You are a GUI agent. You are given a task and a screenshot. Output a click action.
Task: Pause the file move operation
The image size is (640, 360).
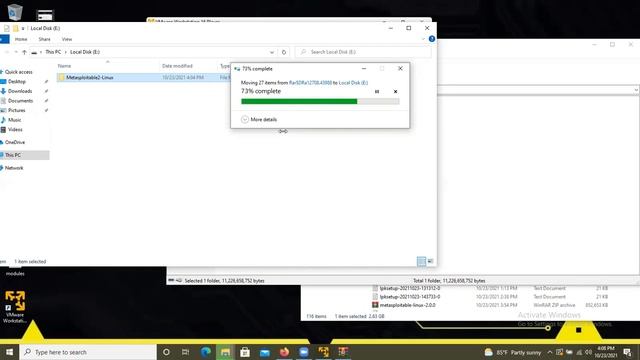tap(377, 91)
